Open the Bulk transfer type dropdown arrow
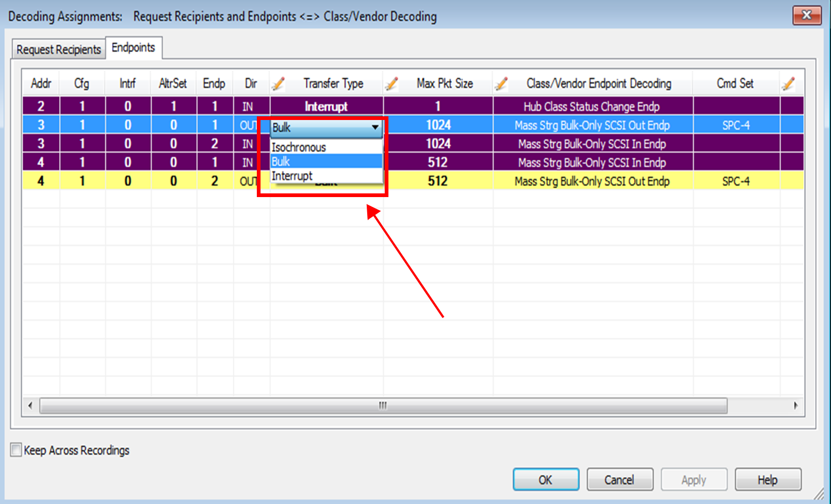Image resolution: width=831 pixels, height=504 pixels. pos(375,127)
